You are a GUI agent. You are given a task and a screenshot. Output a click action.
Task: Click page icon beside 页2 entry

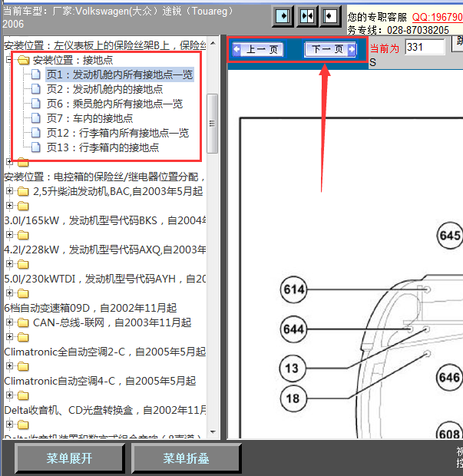click(x=36, y=89)
